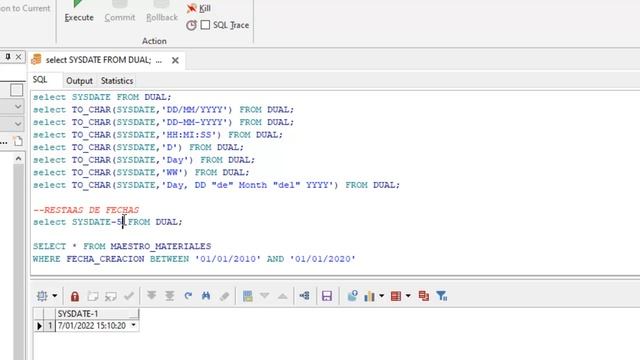This screenshot has width=640, height=360.
Task: Click the next record down arrow
Action: 264,296
